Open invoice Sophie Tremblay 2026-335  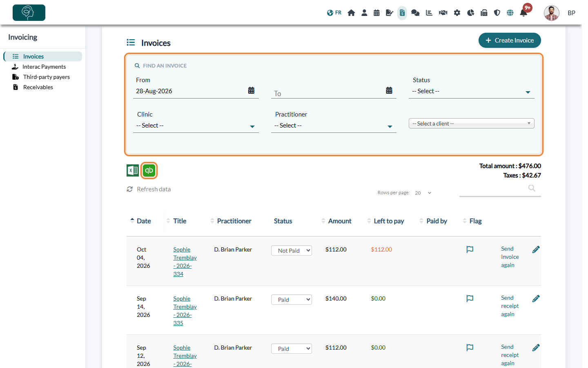point(185,311)
